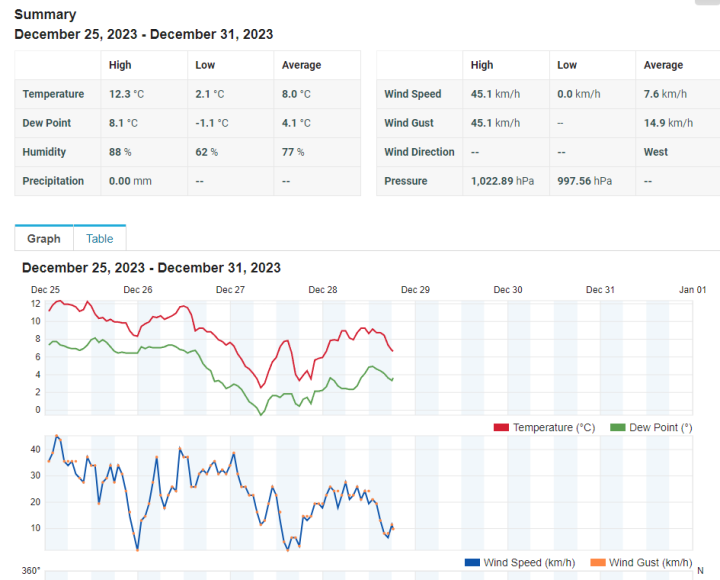Select the Temperature row header in summary table
Viewport: 720px width, 580px height.
point(53,94)
